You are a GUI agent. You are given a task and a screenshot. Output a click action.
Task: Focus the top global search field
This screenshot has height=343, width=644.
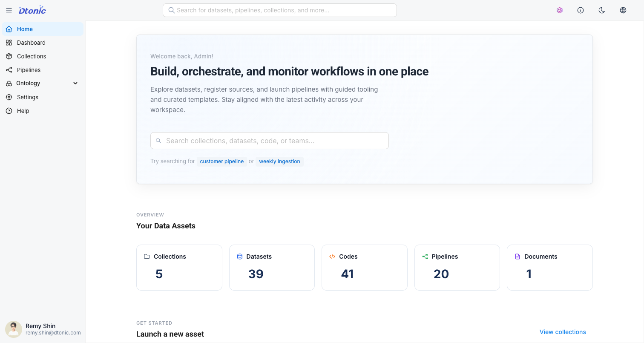tap(280, 10)
